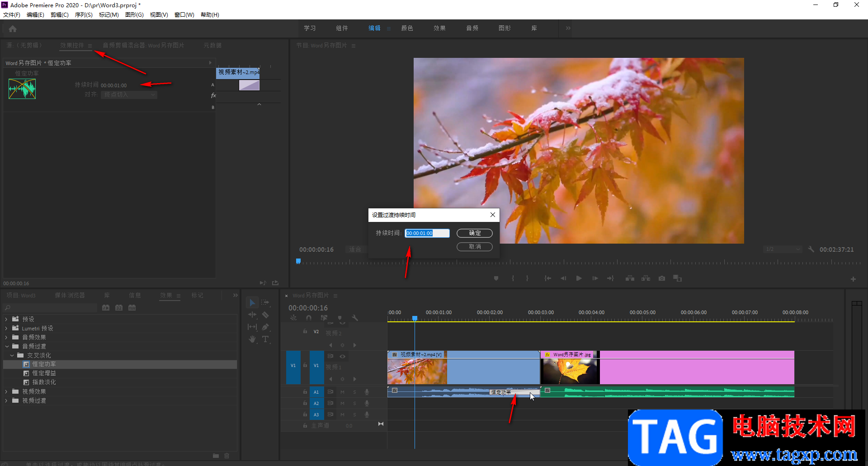Expand the 预设 folder

pyautogui.click(x=6, y=319)
